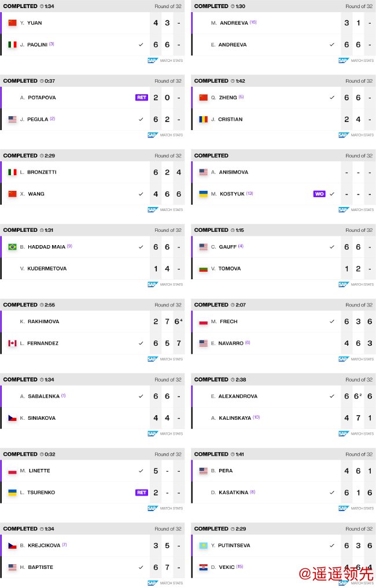Click Brazil flag beside B. Haddad Maia

click(12, 247)
